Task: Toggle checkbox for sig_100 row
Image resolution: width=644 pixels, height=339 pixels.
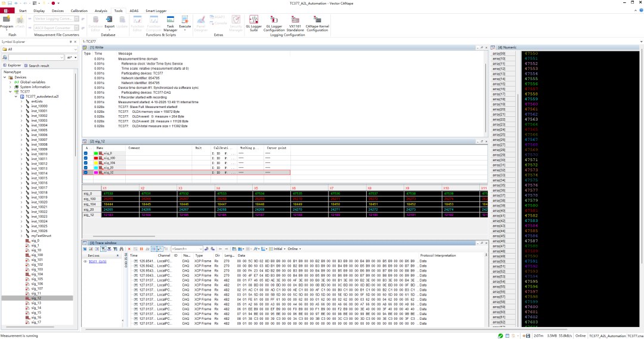Action: tap(86, 158)
